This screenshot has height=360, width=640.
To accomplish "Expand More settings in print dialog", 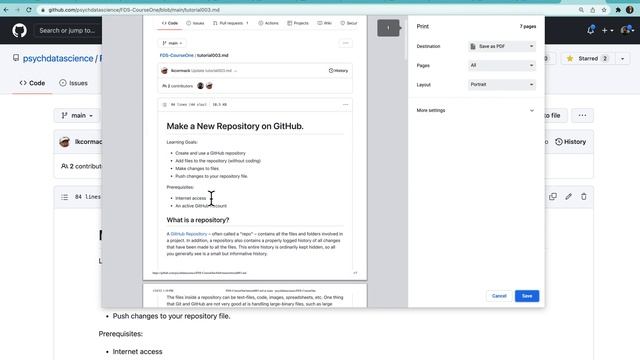I will tap(476, 111).
